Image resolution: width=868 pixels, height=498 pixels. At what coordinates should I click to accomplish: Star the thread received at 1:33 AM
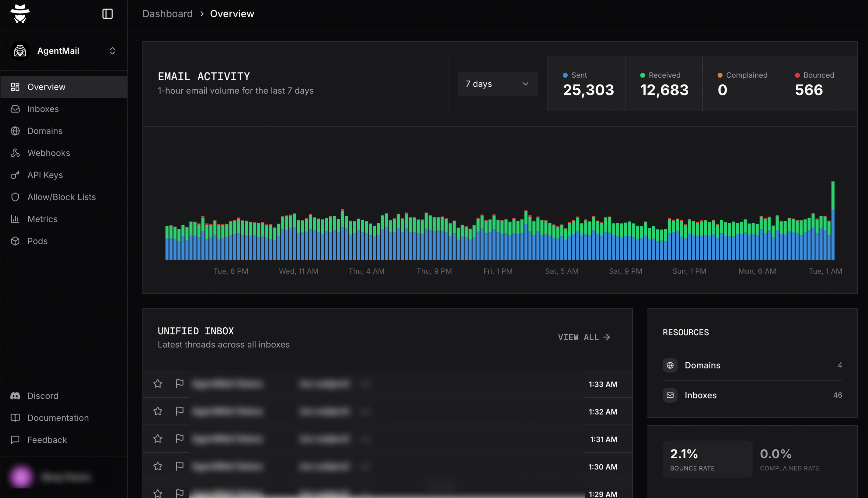tap(158, 384)
